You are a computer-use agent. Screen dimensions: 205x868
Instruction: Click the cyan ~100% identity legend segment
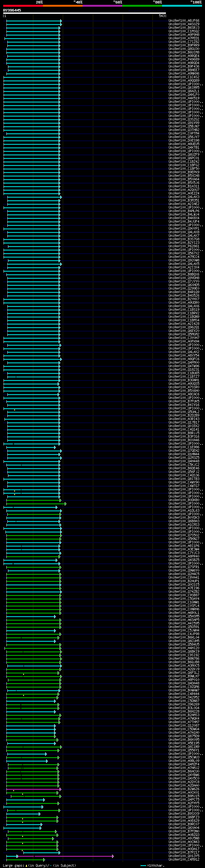[182, 6]
